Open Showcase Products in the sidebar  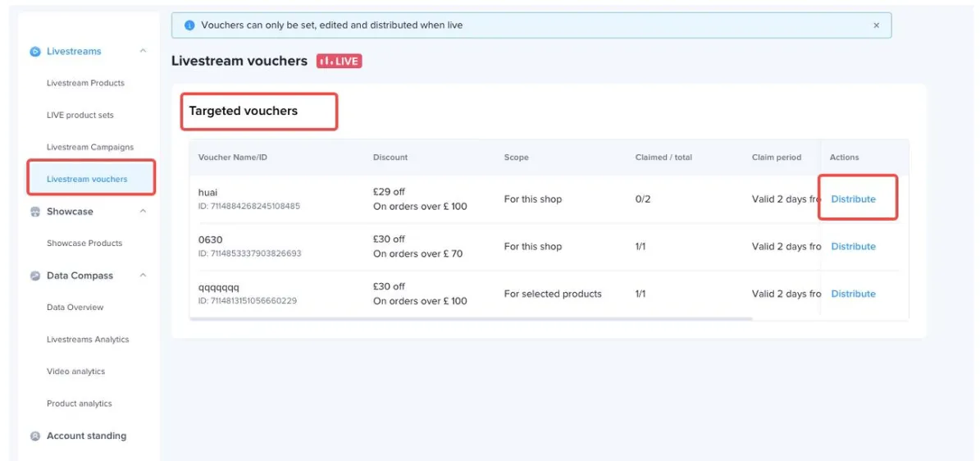84,244
